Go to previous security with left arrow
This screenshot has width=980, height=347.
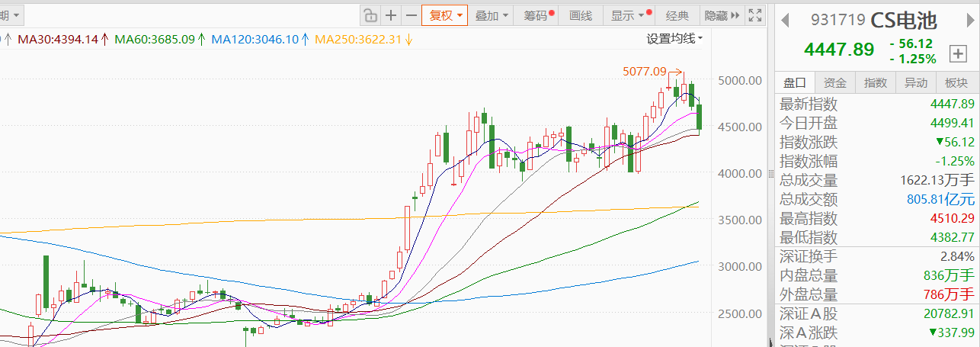(785, 19)
